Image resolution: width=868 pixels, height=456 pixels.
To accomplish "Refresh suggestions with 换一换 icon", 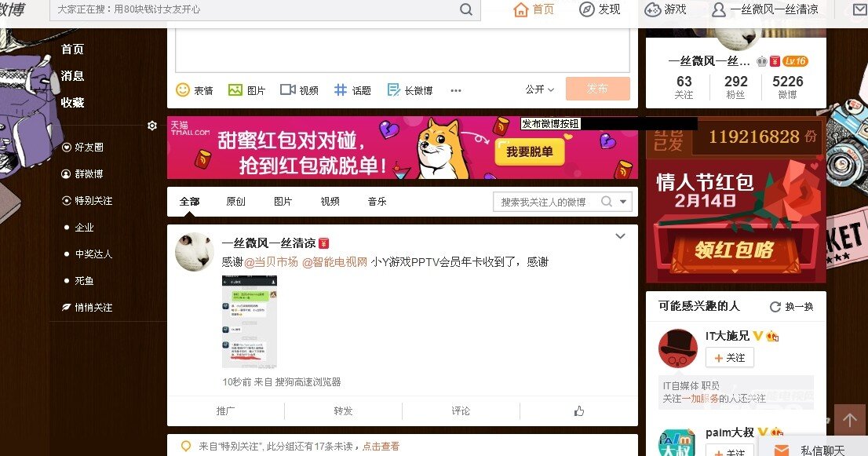I will point(775,307).
